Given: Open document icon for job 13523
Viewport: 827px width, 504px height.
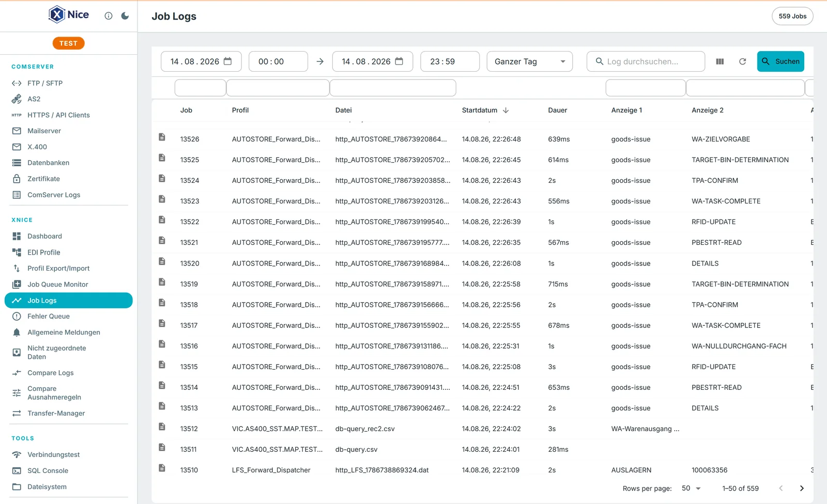Looking at the screenshot, I should point(162,199).
